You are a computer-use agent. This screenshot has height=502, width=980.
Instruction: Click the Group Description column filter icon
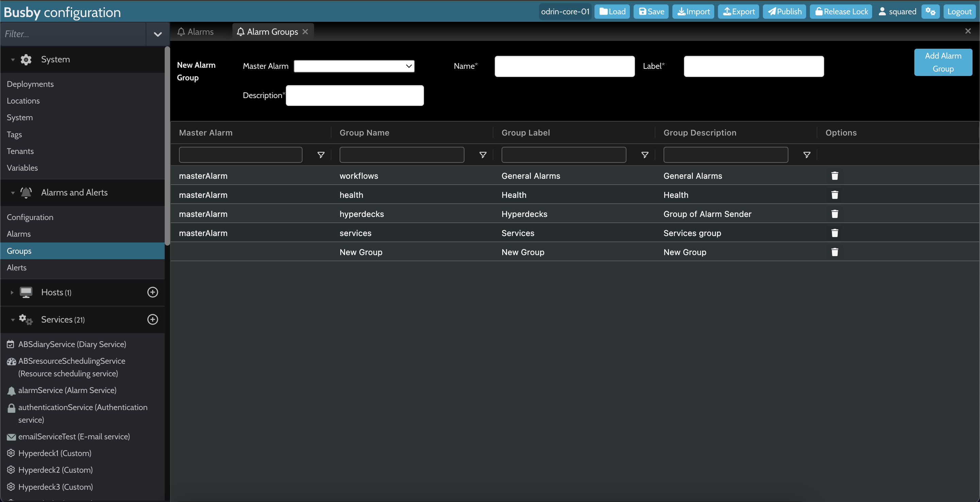[806, 155]
